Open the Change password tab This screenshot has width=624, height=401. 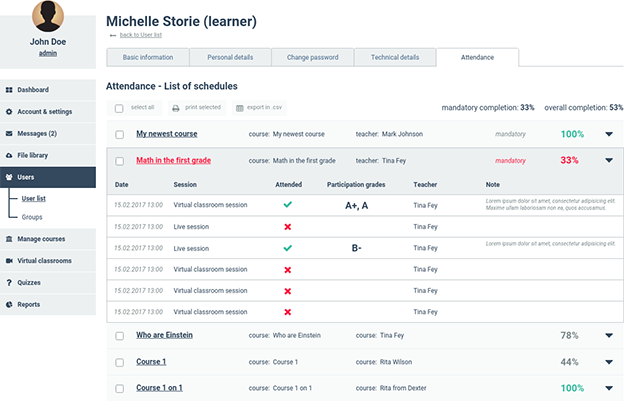312,58
